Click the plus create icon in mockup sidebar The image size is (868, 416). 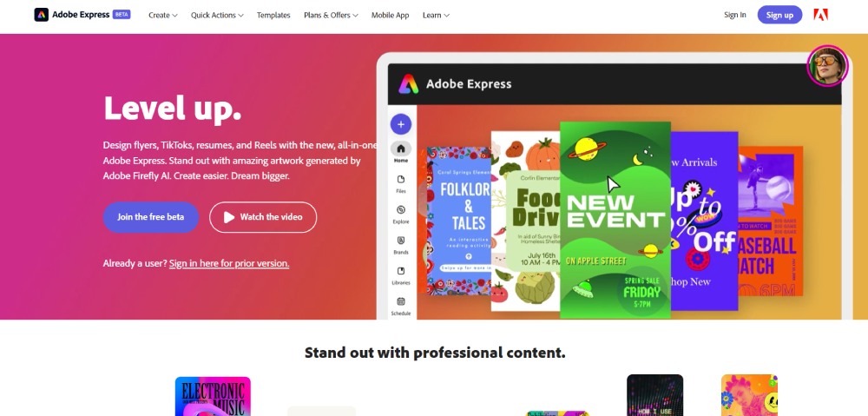[401, 124]
